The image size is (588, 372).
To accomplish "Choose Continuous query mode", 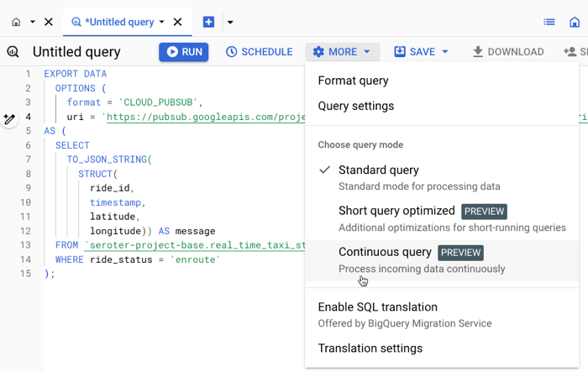I will (x=385, y=252).
